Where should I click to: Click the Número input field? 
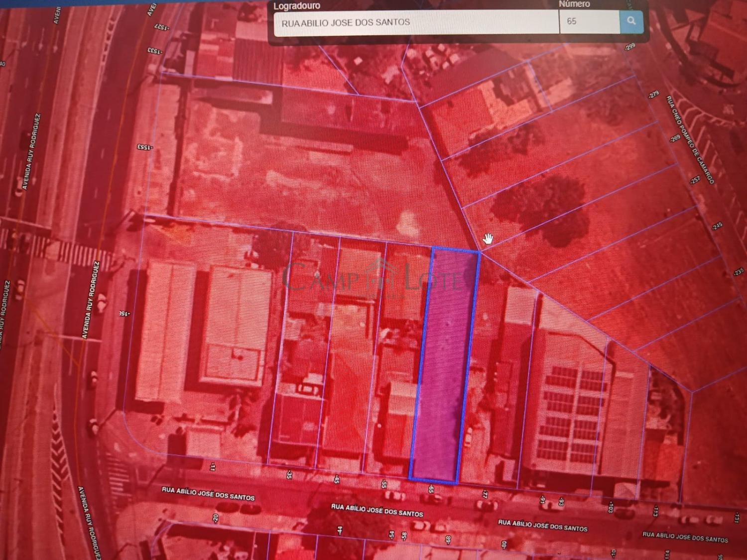click(589, 21)
